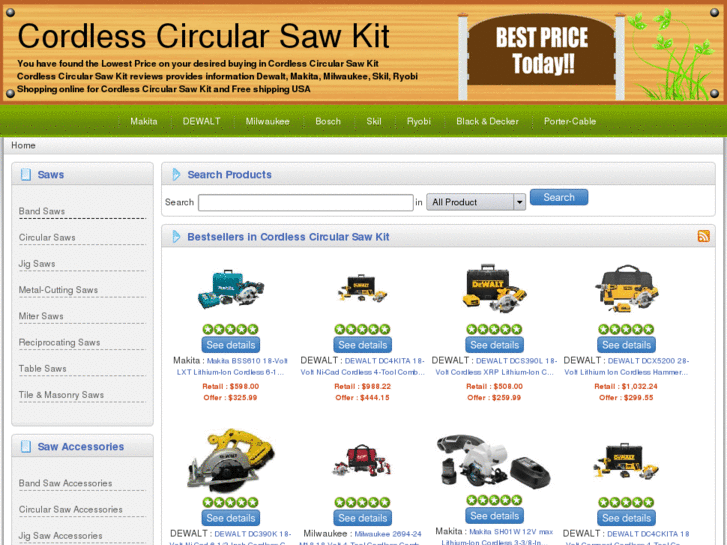Click the blue Search button

point(559,197)
